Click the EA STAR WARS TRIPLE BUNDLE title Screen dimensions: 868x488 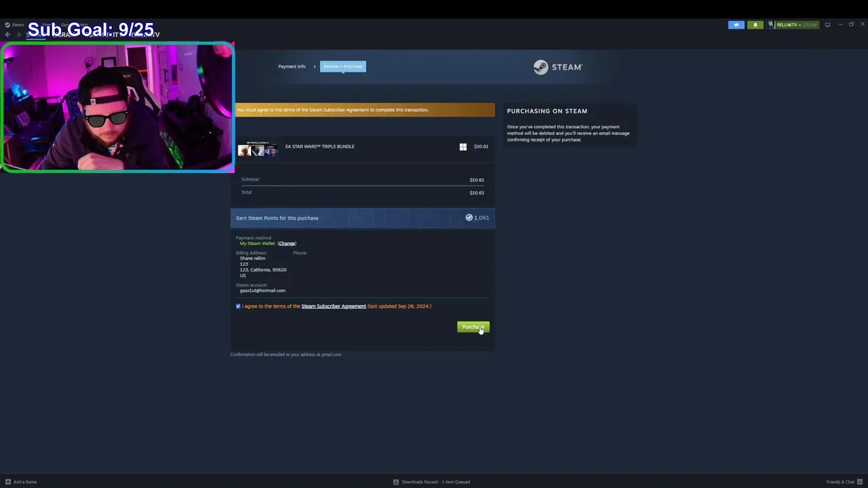(319, 146)
